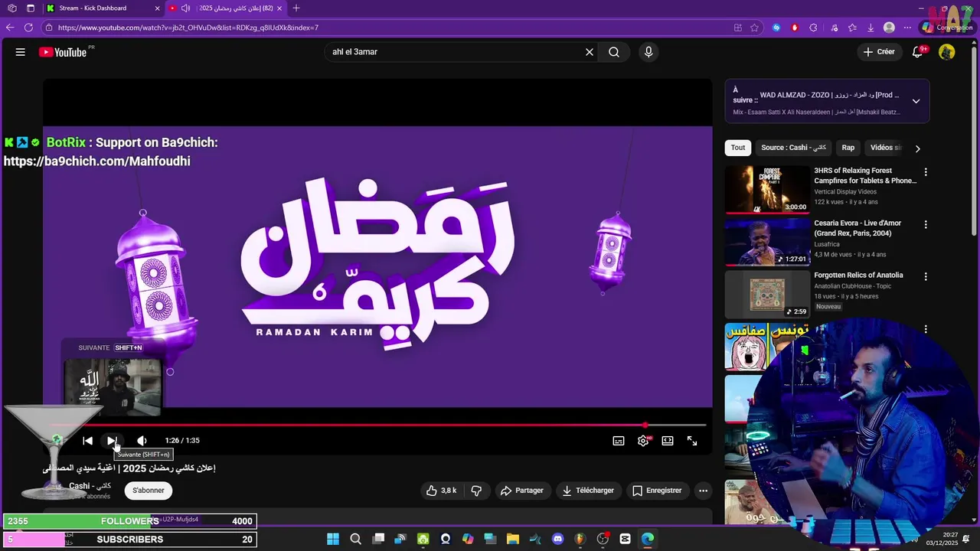Image resolution: width=980 pixels, height=551 pixels.
Task: Start voice search with microphone icon
Action: coord(648,52)
